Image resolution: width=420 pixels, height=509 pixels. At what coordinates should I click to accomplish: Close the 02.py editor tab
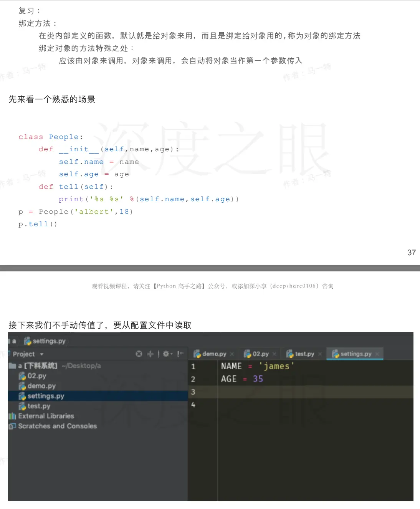(x=274, y=354)
